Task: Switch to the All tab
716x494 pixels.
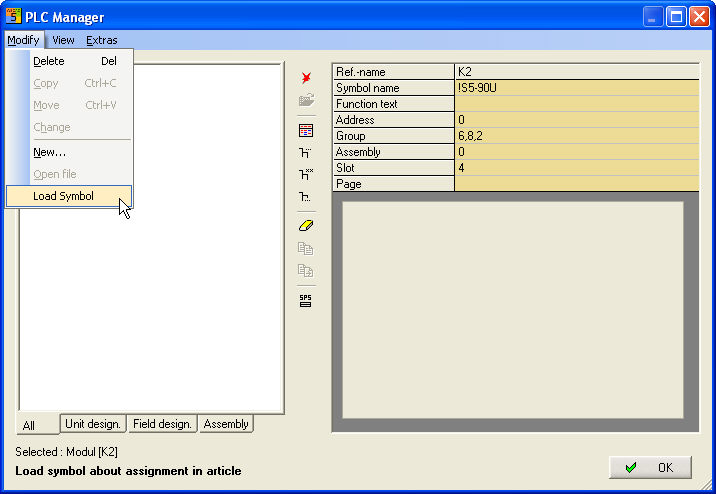Action: (38, 425)
